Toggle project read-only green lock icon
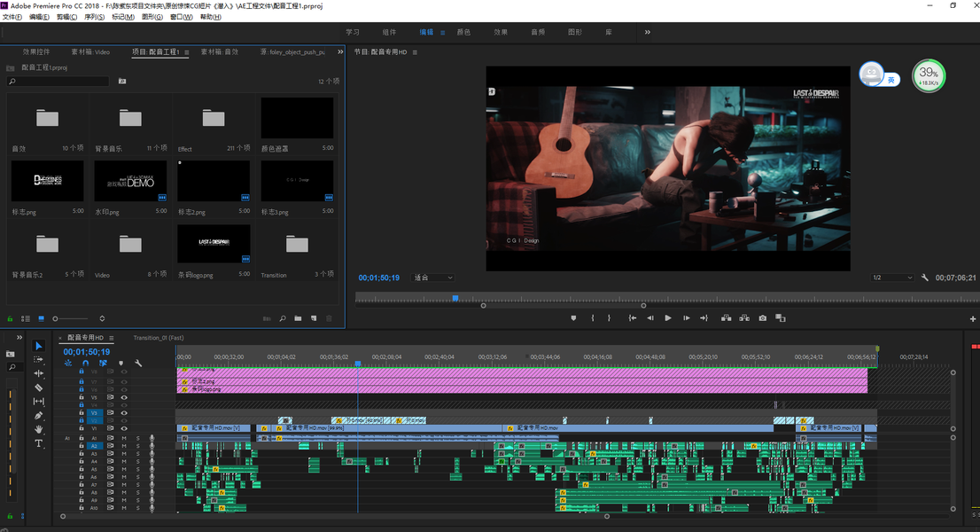This screenshot has height=532, width=980. [10, 319]
